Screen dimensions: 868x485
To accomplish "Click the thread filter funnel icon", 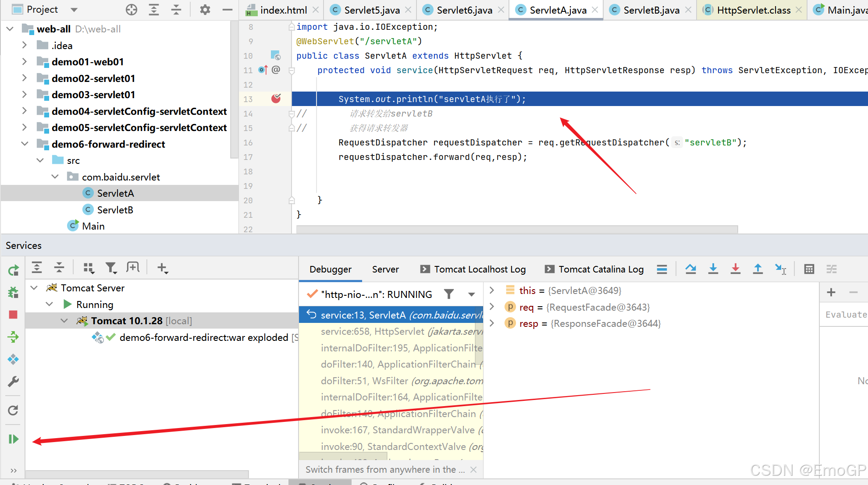I will click(449, 294).
